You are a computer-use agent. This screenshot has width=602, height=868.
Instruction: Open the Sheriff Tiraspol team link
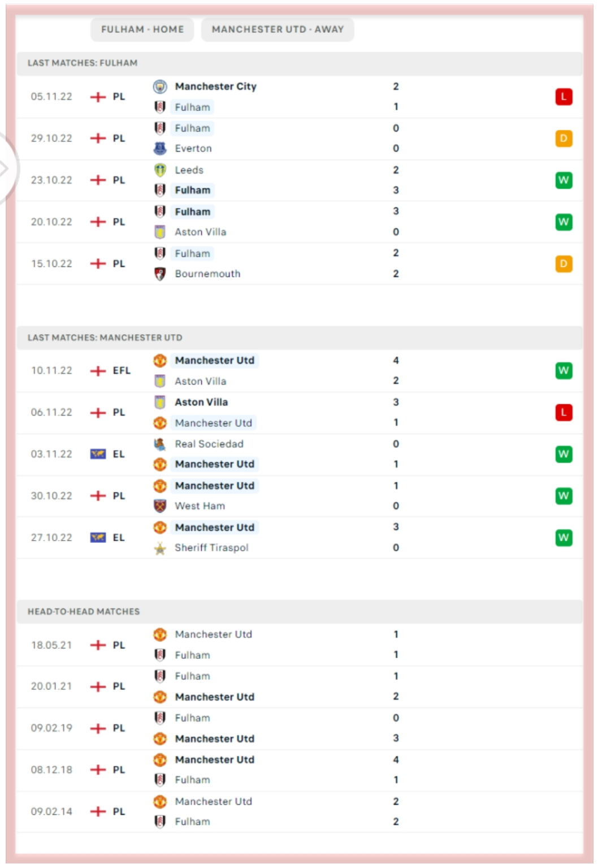[x=211, y=548]
